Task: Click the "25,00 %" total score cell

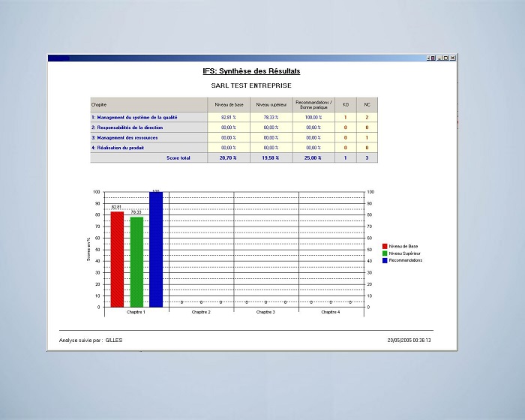Action: [313, 157]
